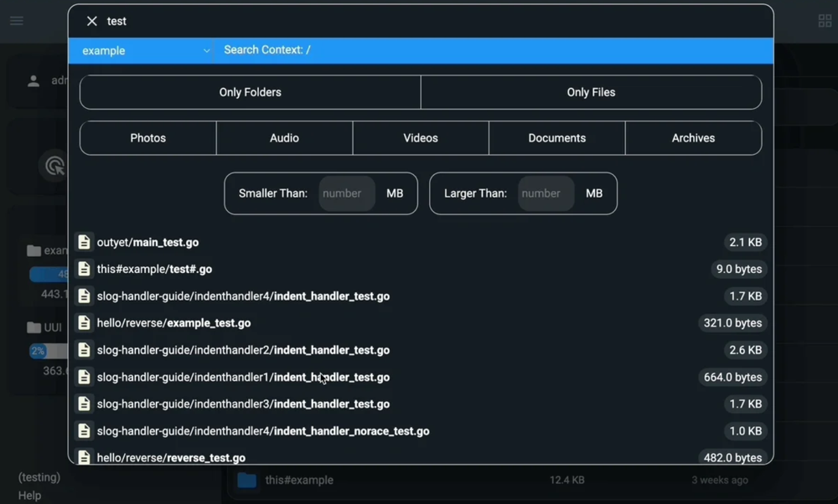Open result hello/reverse/reverse_test.go
This screenshot has width=838, height=504.
(171, 457)
